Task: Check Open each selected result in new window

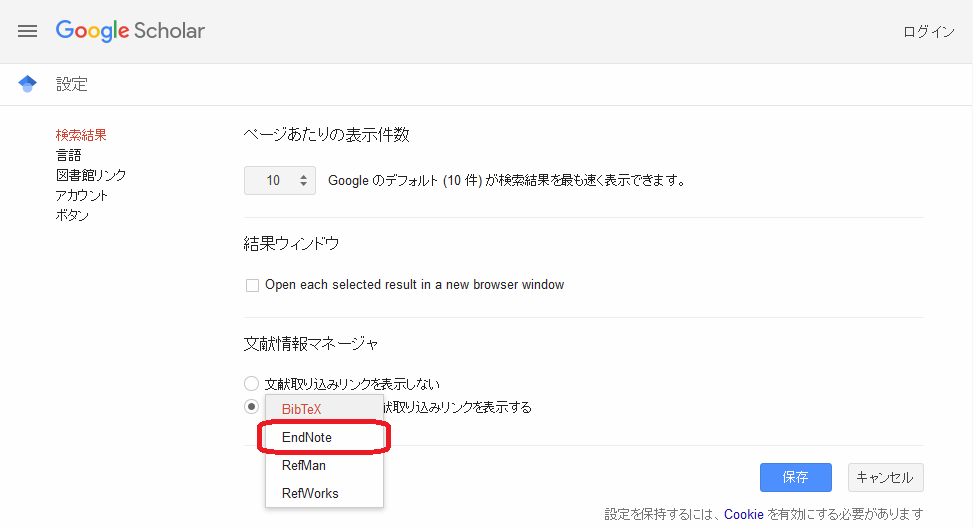Action: coord(252,286)
